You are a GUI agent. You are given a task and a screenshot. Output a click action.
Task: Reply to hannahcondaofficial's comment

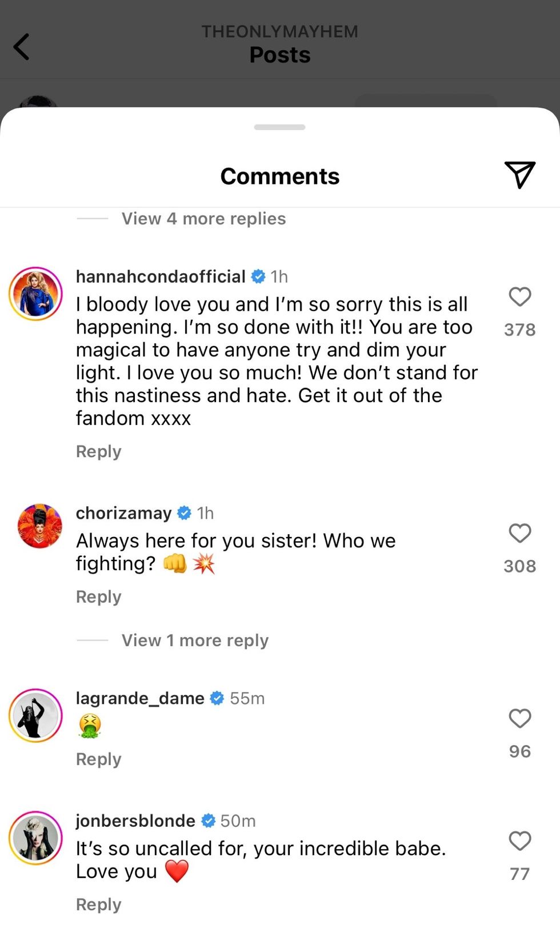tap(98, 451)
